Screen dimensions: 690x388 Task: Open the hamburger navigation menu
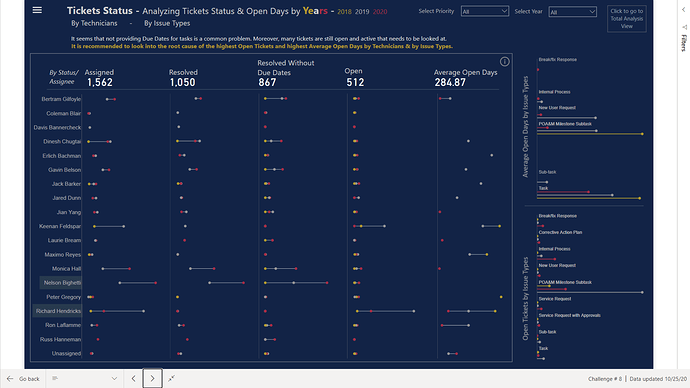[x=37, y=10]
